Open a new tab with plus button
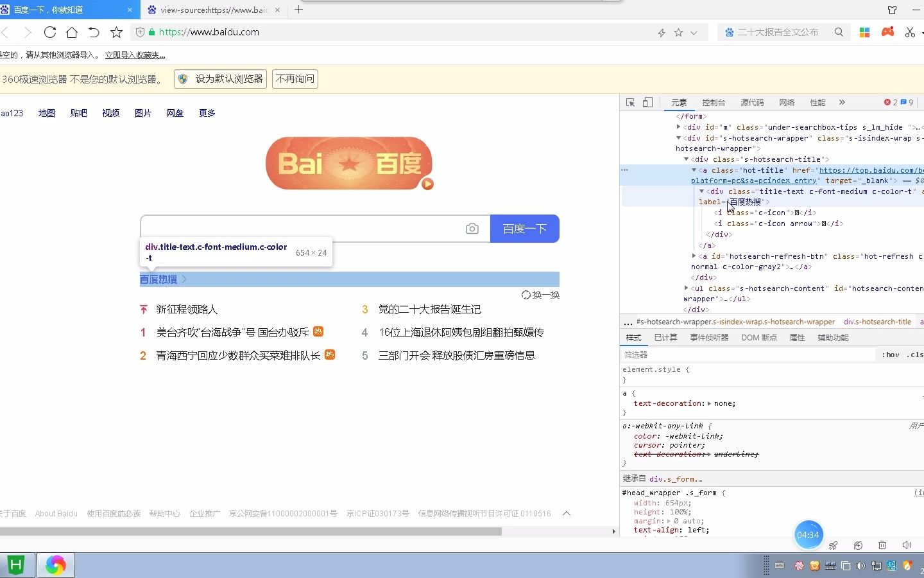924x578 pixels. coord(298,10)
